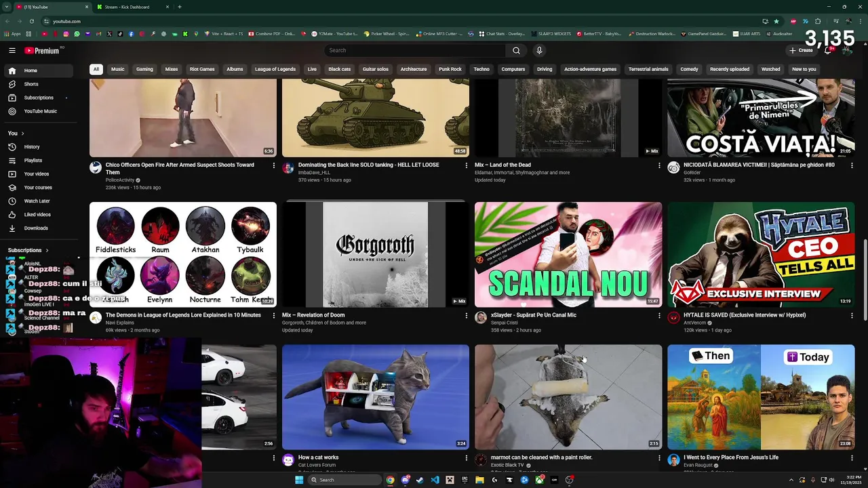Open History in the sidebar

(x=38, y=147)
